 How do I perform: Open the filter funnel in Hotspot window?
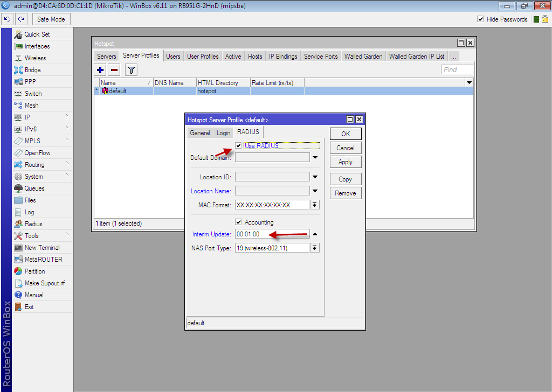[132, 70]
